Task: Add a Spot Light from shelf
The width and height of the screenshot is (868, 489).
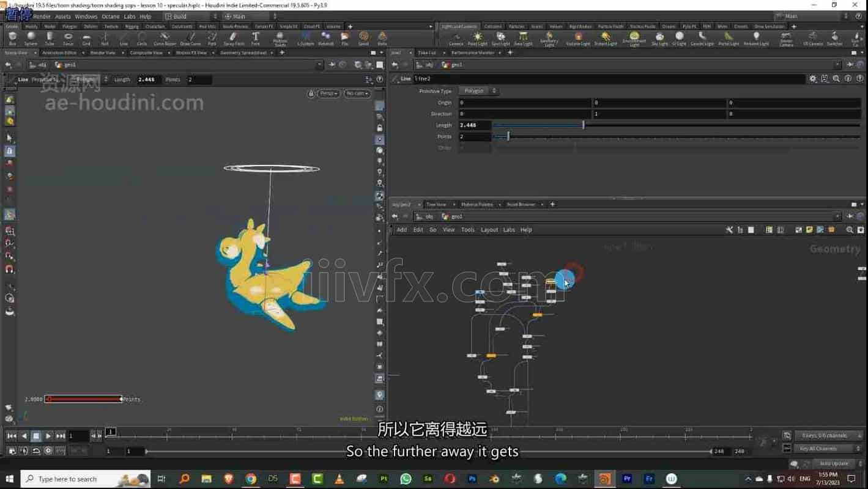Action: tap(500, 39)
